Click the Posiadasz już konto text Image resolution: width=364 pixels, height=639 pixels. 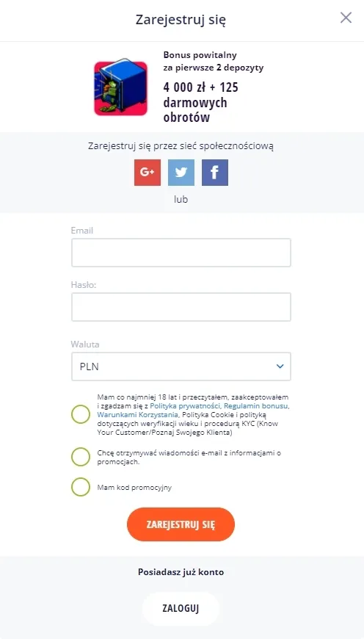181,572
